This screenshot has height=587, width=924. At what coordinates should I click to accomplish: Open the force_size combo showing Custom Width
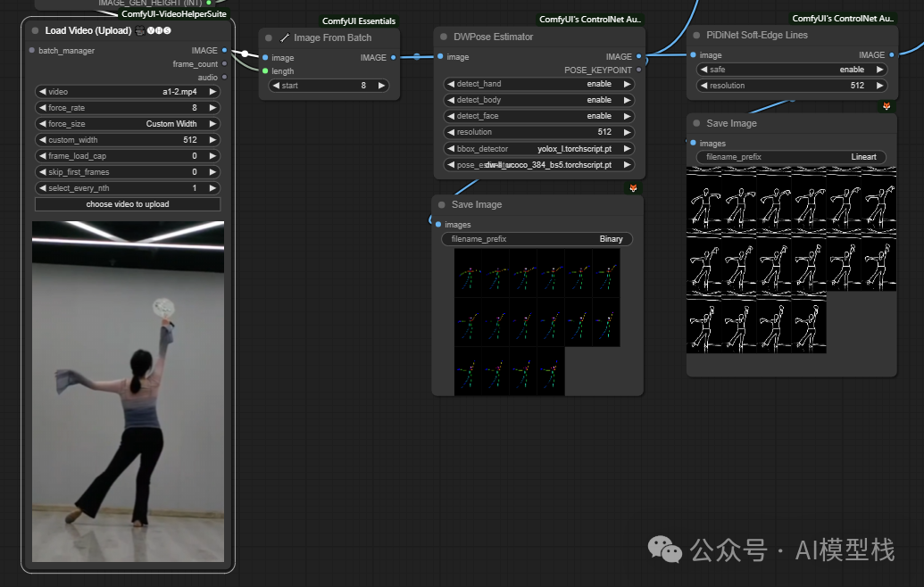coord(128,124)
